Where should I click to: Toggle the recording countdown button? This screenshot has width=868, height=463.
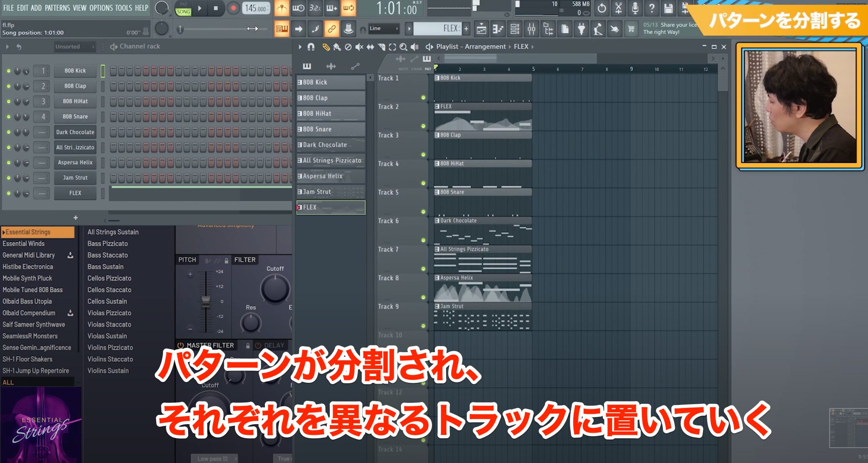tap(315, 8)
